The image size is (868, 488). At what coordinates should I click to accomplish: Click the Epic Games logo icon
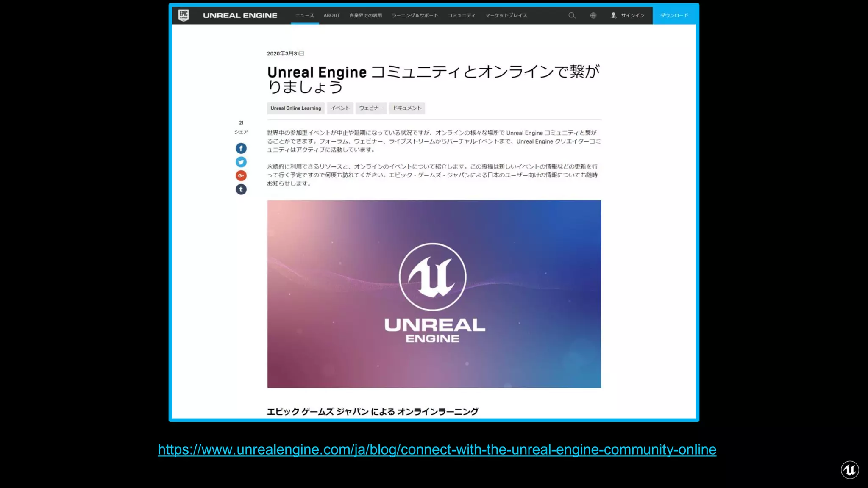pos(184,15)
